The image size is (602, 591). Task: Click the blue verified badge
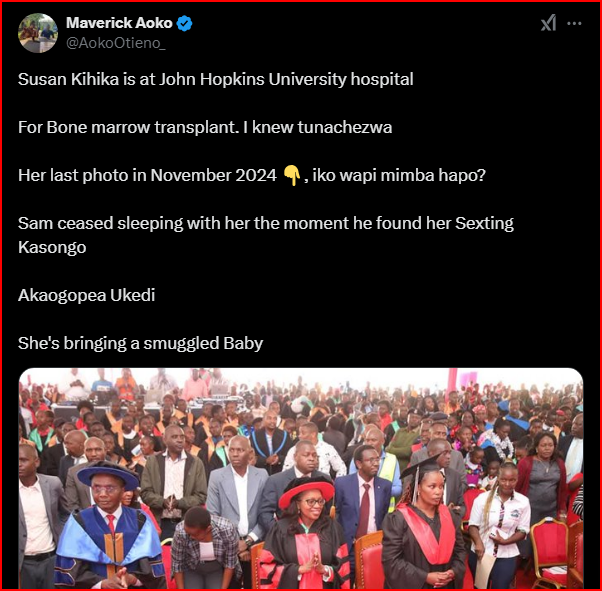pos(184,23)
